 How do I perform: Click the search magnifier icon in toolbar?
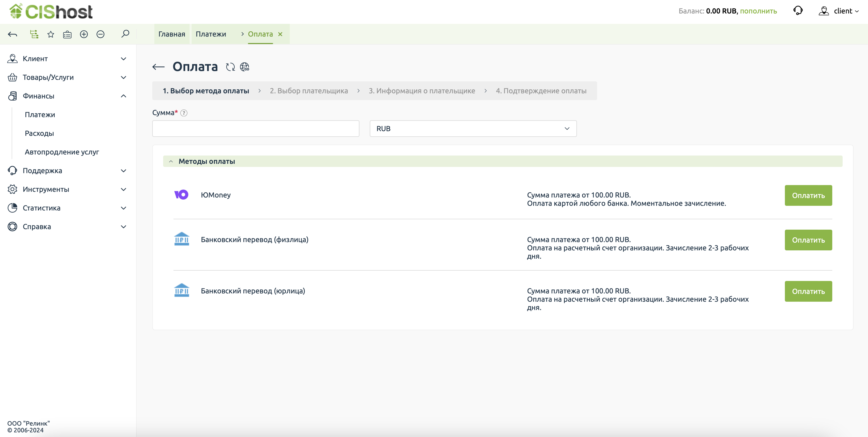click(125, 34)
